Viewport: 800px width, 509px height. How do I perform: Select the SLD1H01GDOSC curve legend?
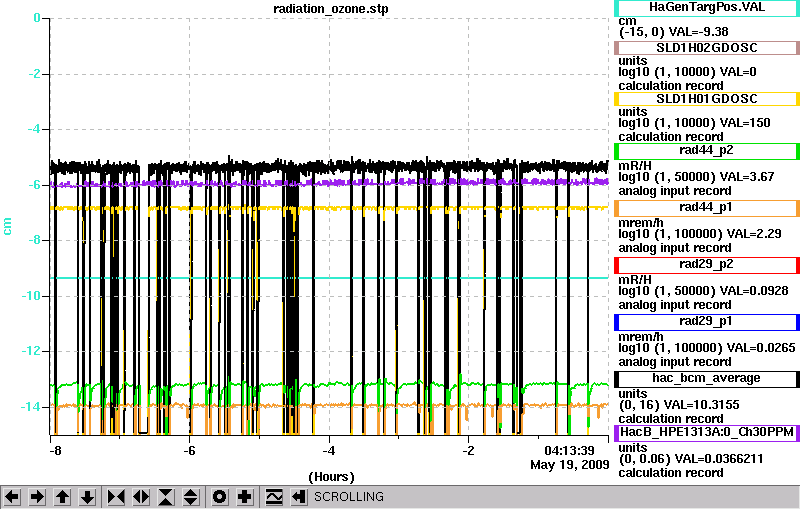(x=707, y=99)
